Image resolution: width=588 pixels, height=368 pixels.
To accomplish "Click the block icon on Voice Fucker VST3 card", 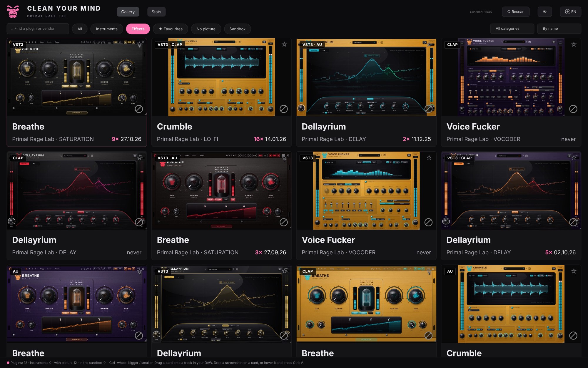I will point(428,222).
